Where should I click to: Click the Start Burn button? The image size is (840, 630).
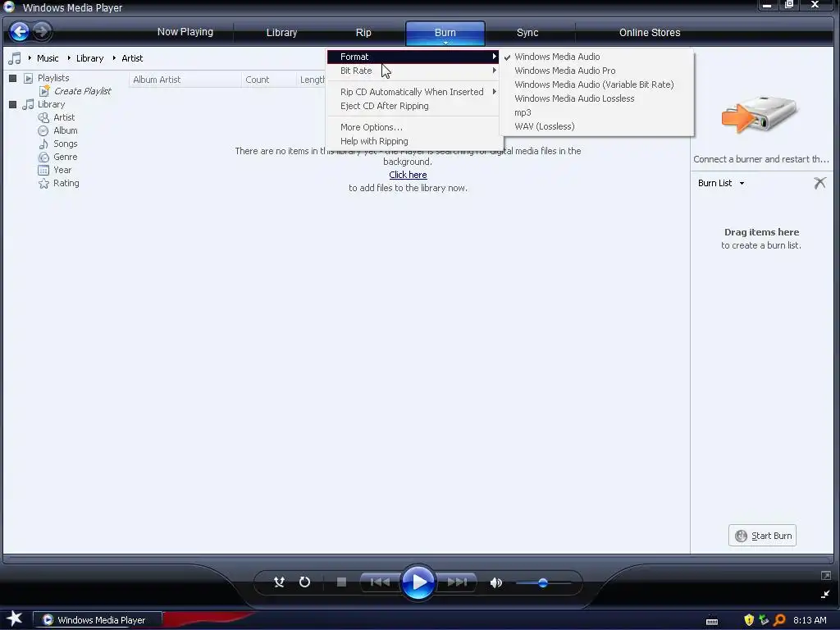(762, 535)
